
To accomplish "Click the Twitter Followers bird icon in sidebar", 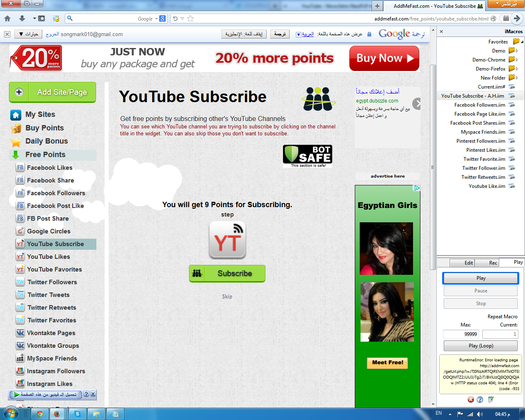I will click(x=21, y=282).
